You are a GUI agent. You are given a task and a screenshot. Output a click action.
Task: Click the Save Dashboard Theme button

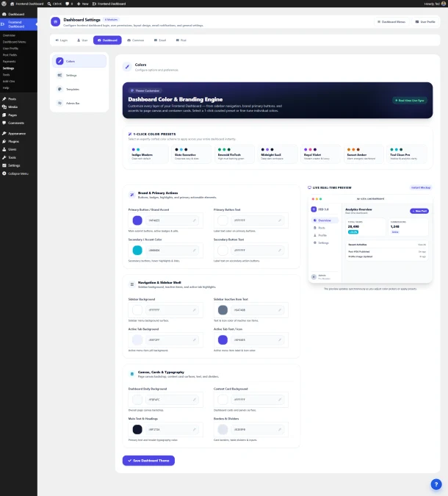[x=148, y=461]
